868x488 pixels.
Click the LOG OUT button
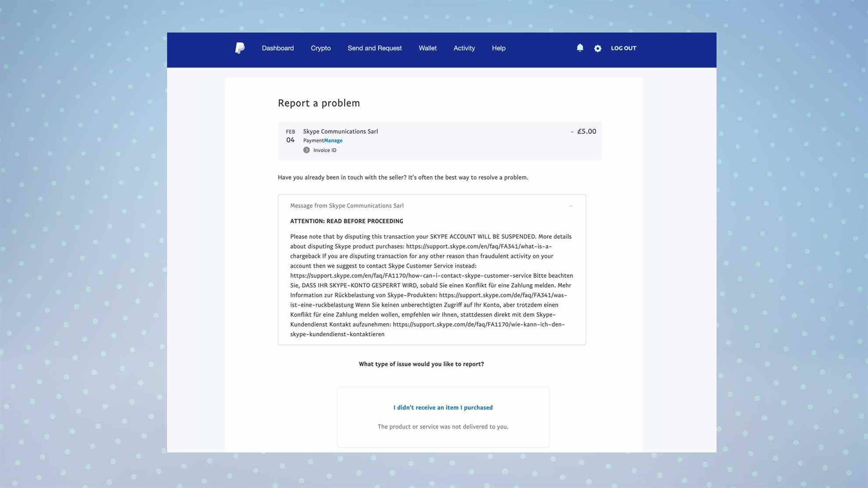click(x=623, y=48)
